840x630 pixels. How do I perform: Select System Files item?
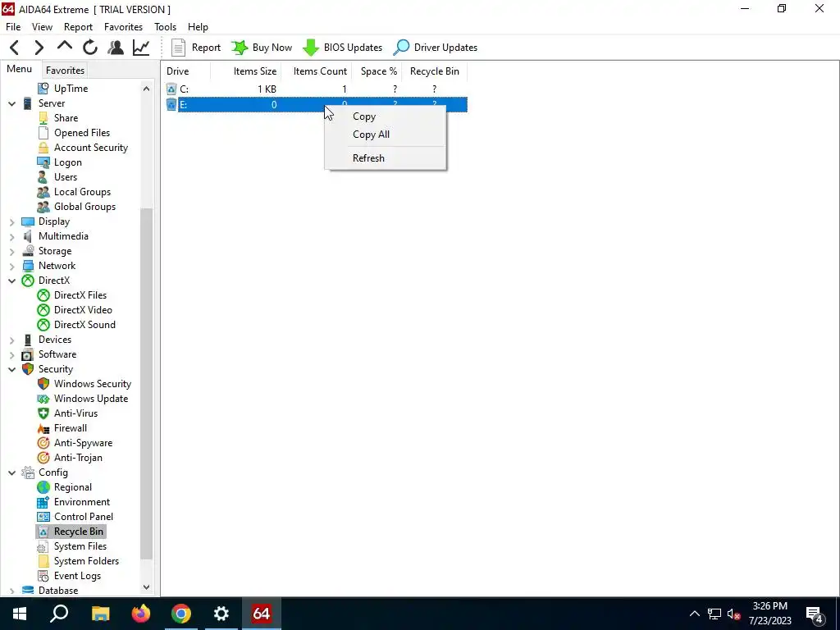pyautogui.click(x=80, y=546)
